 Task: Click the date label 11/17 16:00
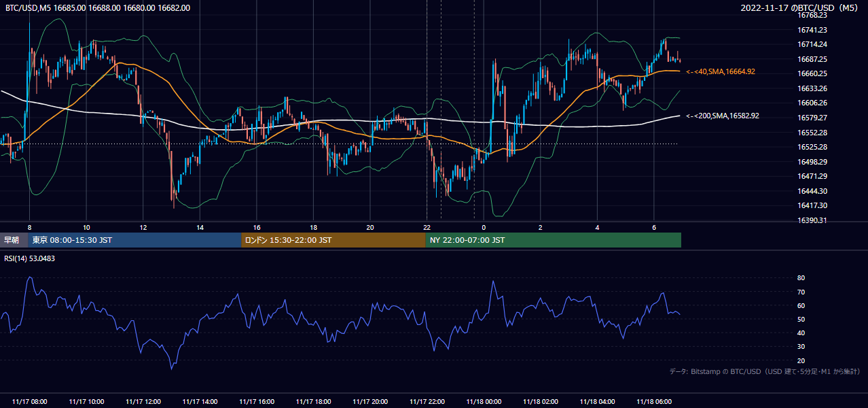click(x=257, y=401)
